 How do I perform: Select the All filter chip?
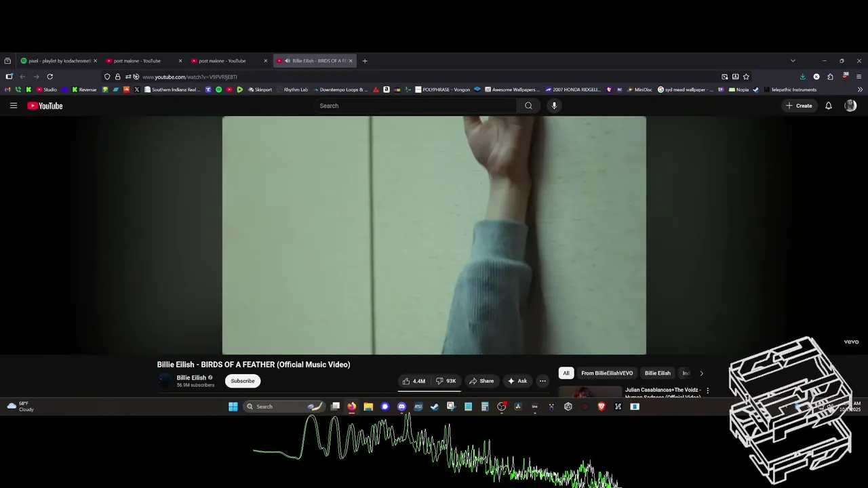(x=566, y=373)
